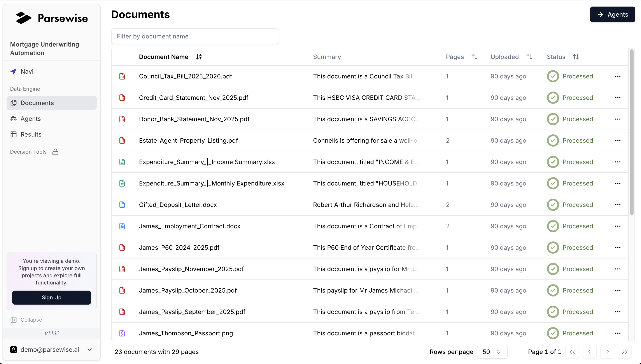Screen dimensions: 641x364
Task: Open James_Payslip_October_2025.pdf document
Action: [188, 291]
